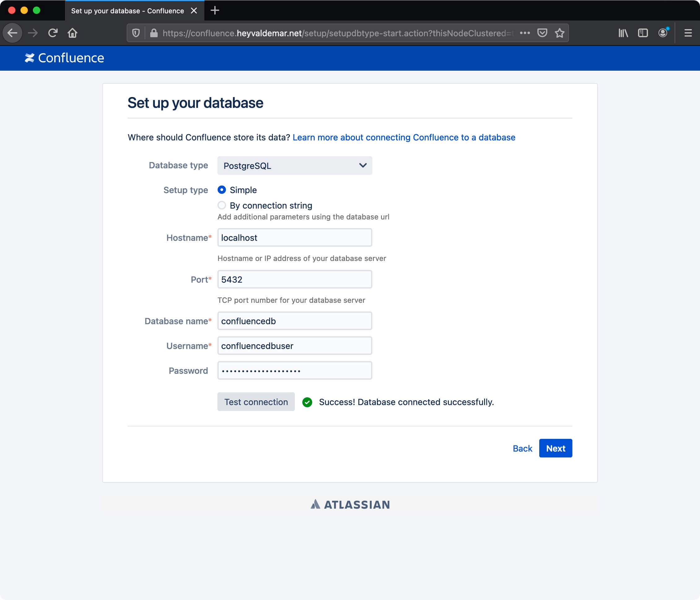Viewport: 700px width, 600px height.
Task: Open the PostgreSQL dropdown selector
Action: (294, 165)
